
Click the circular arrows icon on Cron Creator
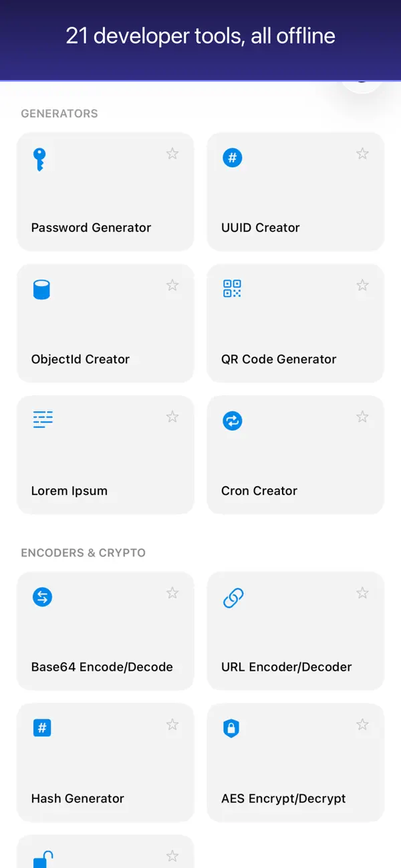(232, 421)
